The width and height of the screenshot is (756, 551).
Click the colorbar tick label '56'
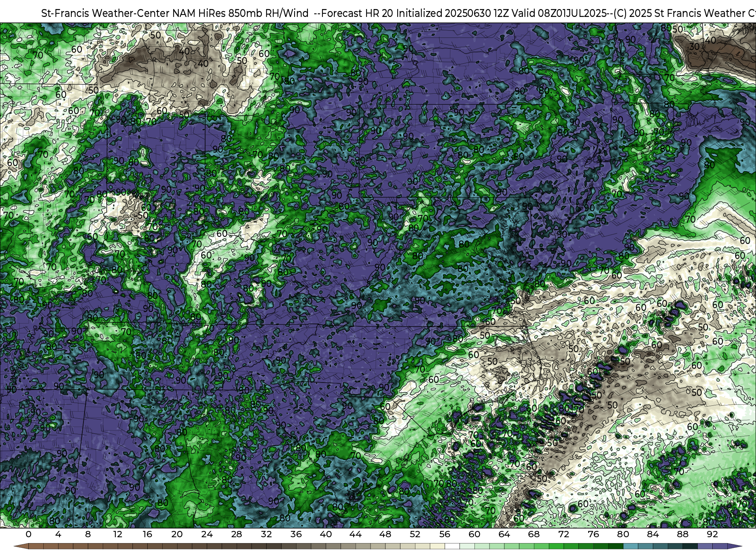445,534
